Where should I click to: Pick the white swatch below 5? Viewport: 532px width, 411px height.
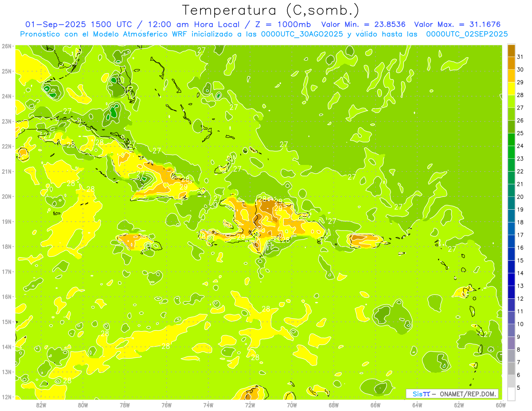coord(511,394)
